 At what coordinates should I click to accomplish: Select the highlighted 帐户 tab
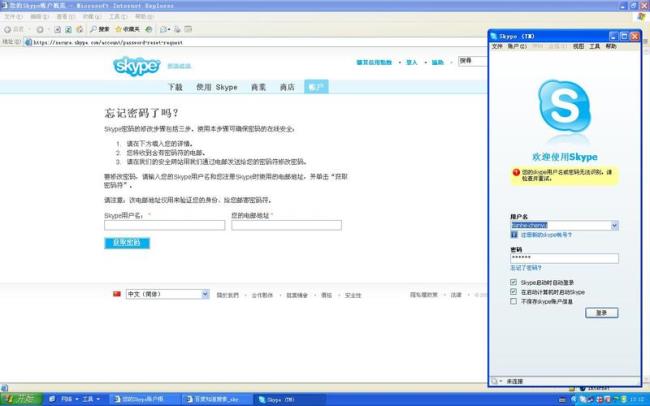point(316,87)
